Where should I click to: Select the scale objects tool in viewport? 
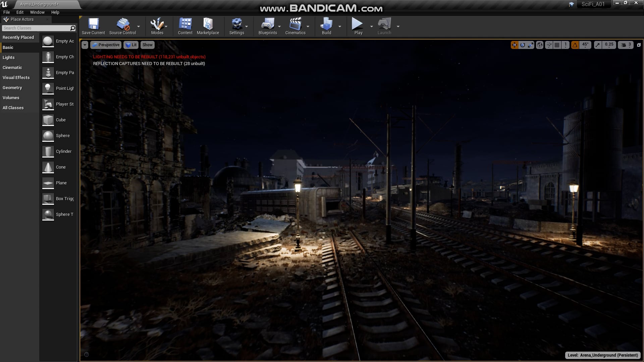click(x=531, y=45)
